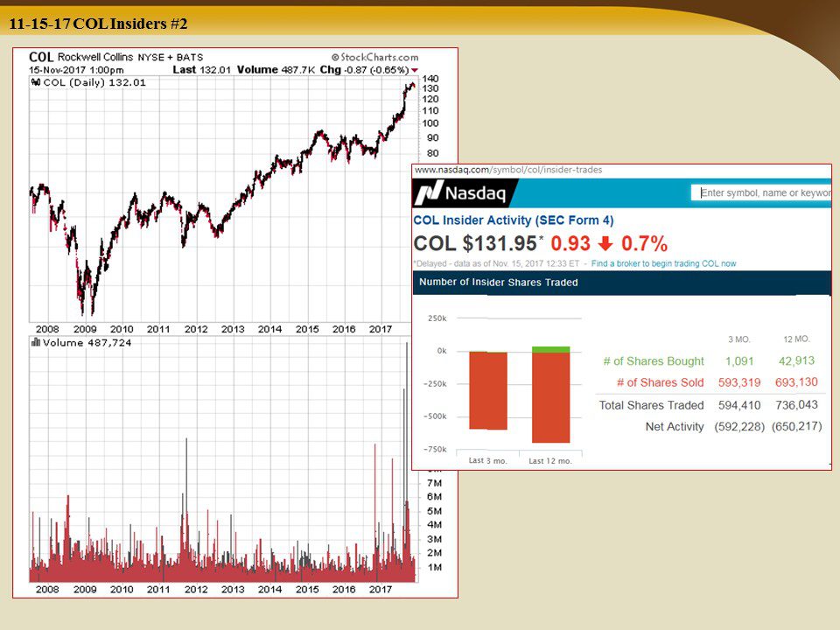Click the 'Number of Insider Shares Traded' header

[498, 283]
